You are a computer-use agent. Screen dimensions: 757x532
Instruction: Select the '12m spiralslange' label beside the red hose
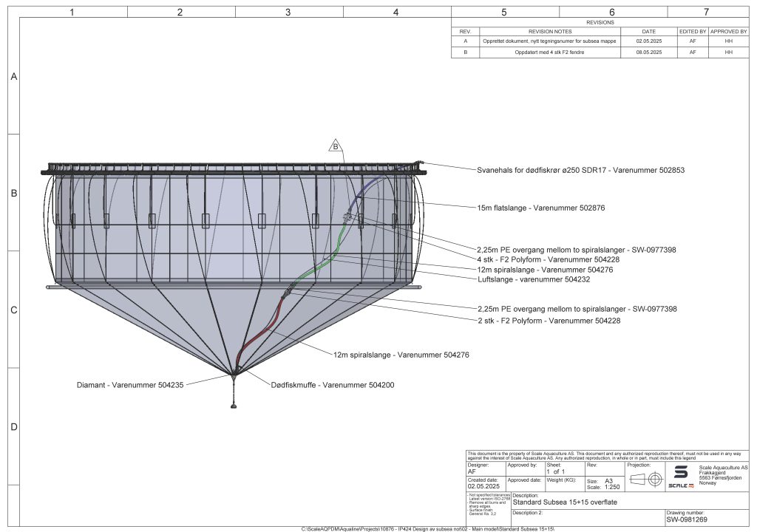pyautogui.click(x=401, y=355)
